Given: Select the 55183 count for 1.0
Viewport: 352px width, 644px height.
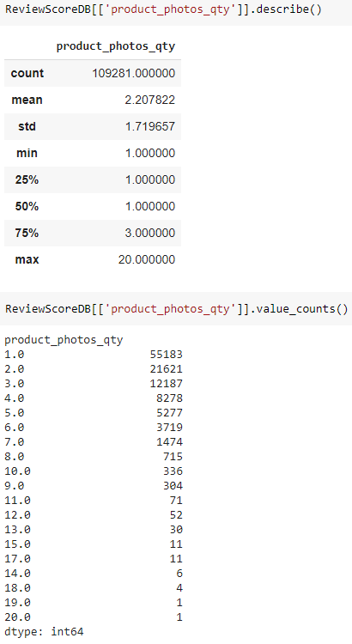Looking at the screenshot, I should tap(167, 355).
